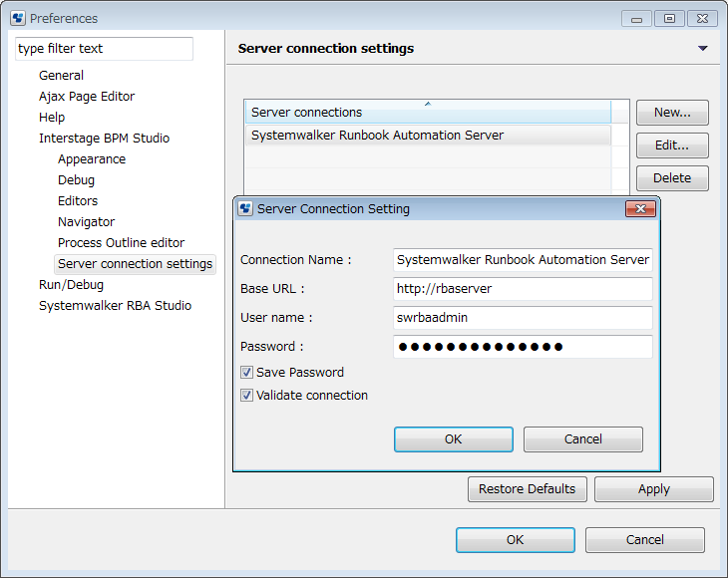Viewport: 728px width, 578px height.
Task: Minimize the Preferences window
Action: tap(636, 19)
